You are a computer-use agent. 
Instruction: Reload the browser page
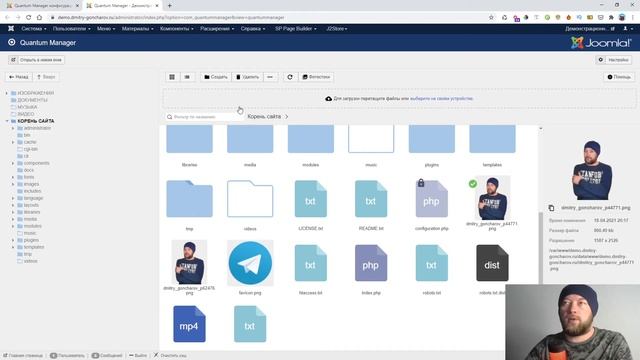pyautogui.click(x=28, y=18)
